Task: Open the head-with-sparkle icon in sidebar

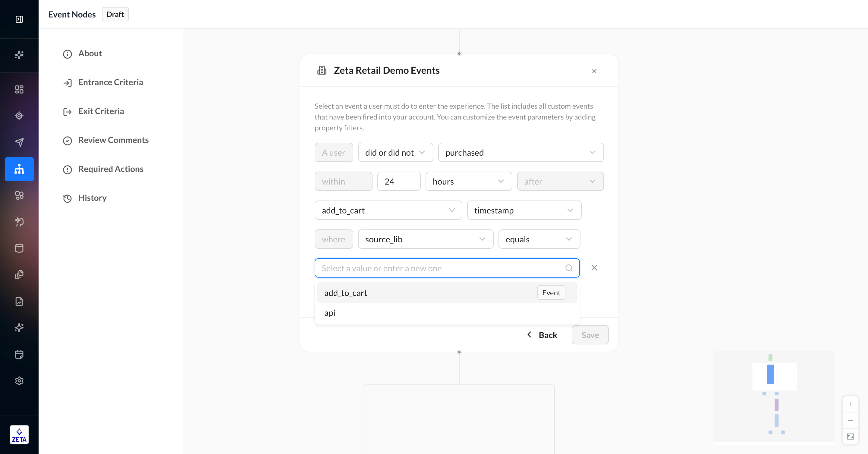Action: tap(19, 222)
